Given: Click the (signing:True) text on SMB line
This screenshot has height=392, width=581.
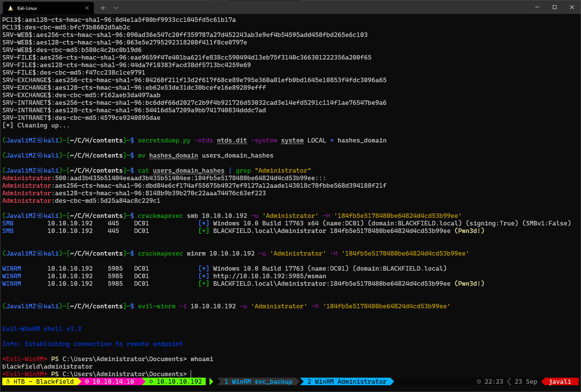Looking at the screenshot, I should point(492,223).
